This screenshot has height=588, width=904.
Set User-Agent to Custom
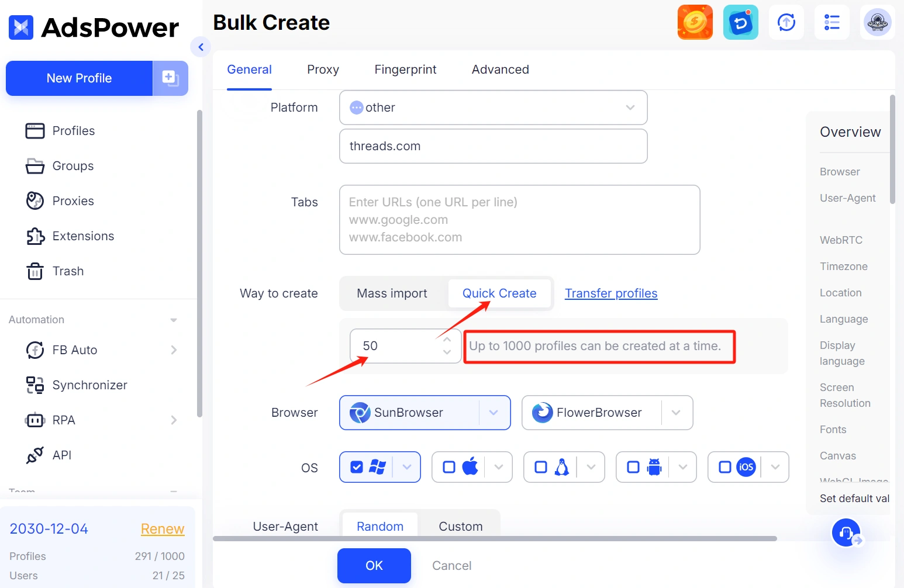461,526
